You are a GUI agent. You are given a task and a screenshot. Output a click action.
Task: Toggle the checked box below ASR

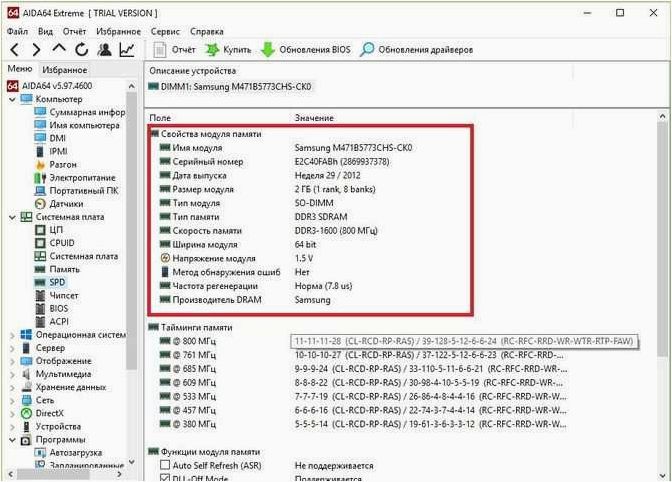coord(165,478)
